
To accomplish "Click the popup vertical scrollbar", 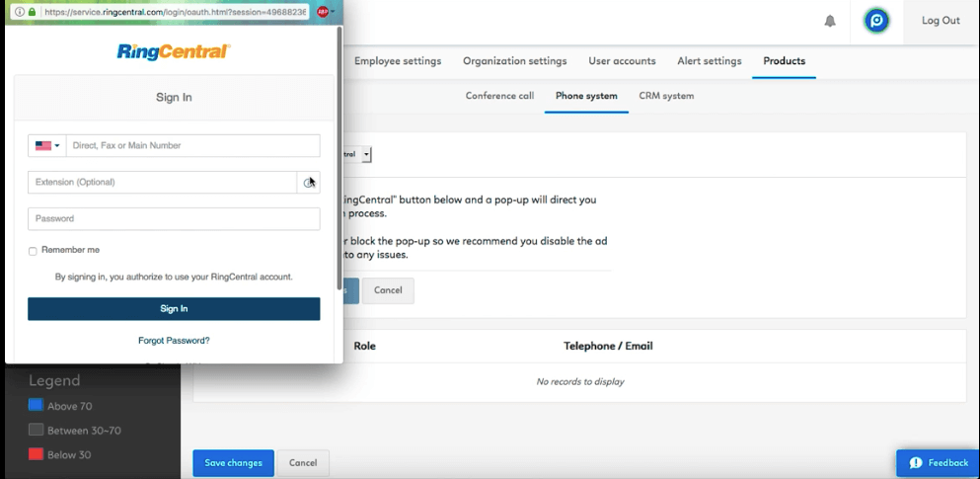I will [x=339, y=156].
